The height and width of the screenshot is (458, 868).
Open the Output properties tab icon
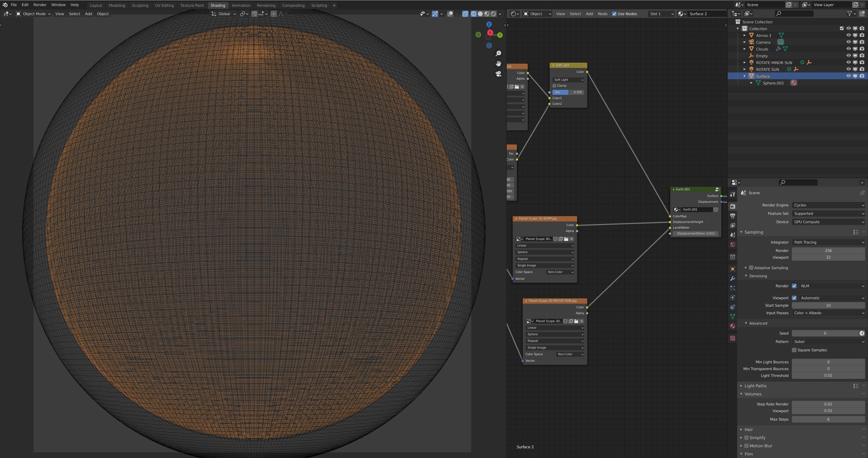click(x=733, y=216)
